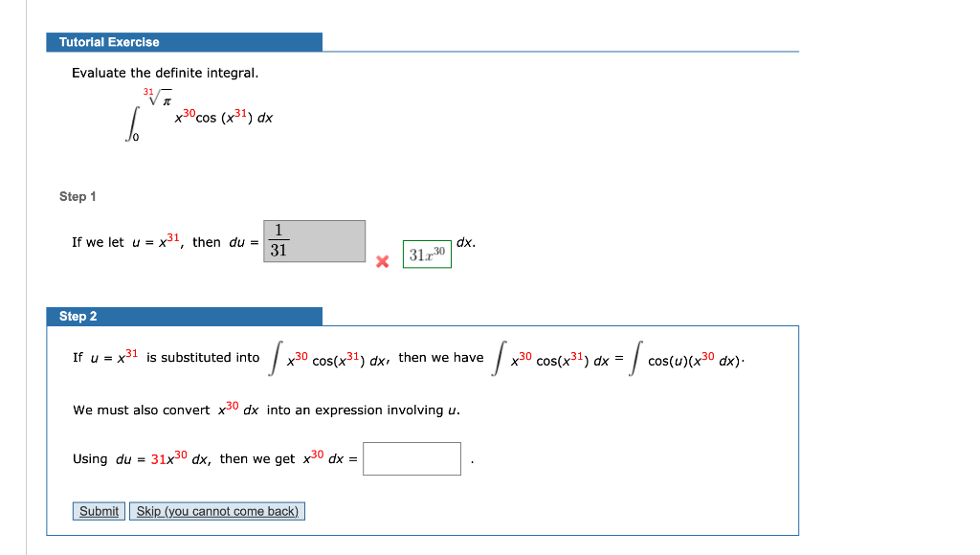Image resolution: width=980 pixels, height=555 pixels.
Task: Select the upper limit 31√π
Action: point(157,94)
